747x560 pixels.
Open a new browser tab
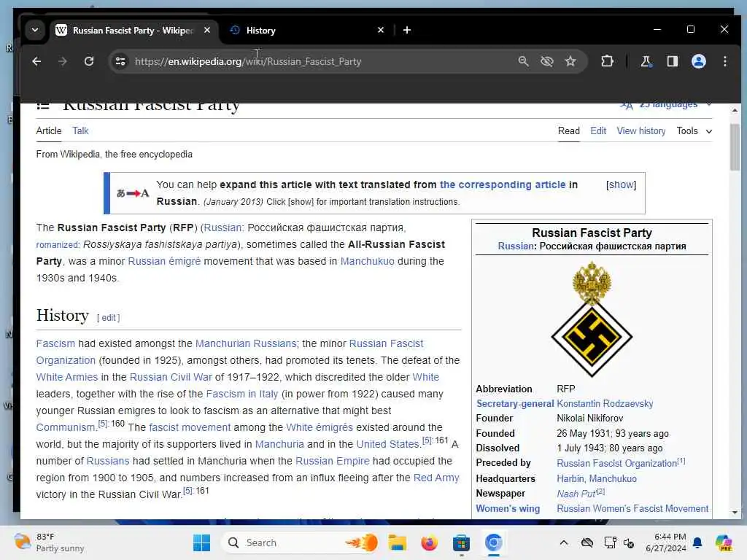pyautogui.click(x=407, y=30)
